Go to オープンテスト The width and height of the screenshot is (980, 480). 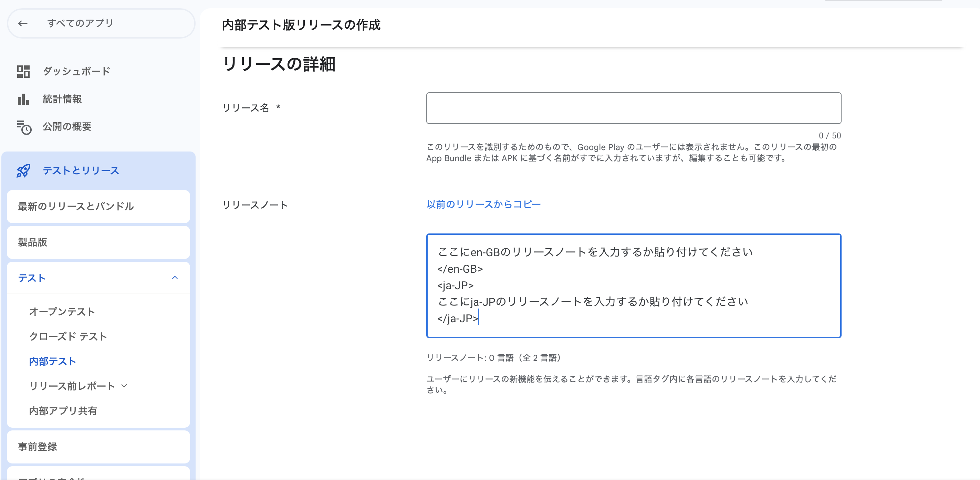(62, 312)
